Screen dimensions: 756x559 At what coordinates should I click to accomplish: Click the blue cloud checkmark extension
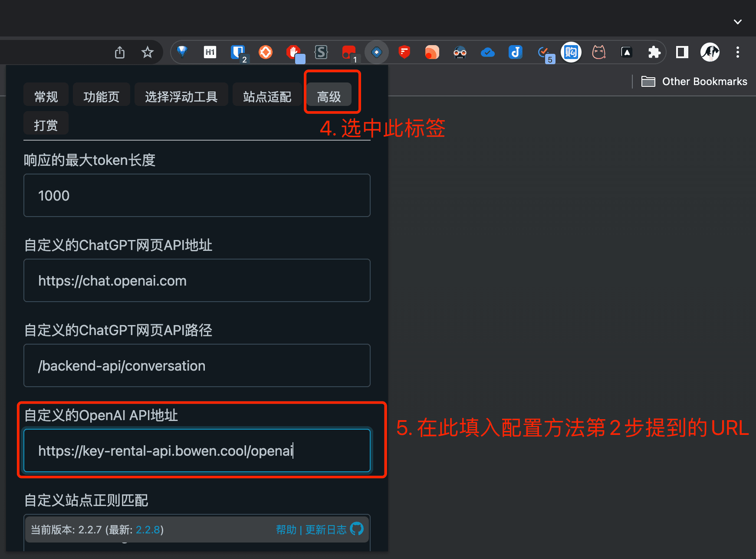[488, 53]
